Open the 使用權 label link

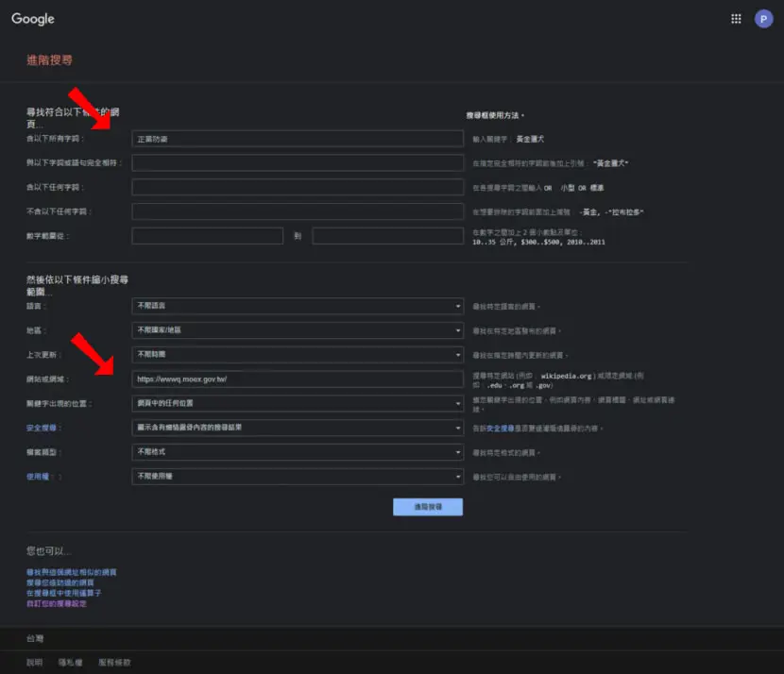pos(38,477)
